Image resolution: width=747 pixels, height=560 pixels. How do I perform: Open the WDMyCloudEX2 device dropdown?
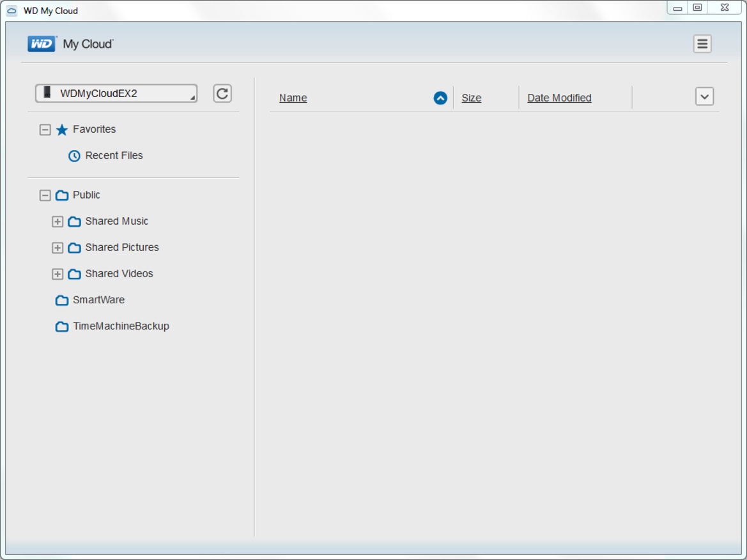click(116, 93)
